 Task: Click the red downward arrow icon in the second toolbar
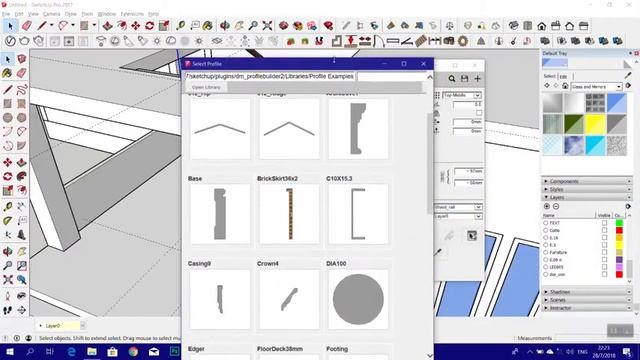pyautogui.click(x=350, y=41)
